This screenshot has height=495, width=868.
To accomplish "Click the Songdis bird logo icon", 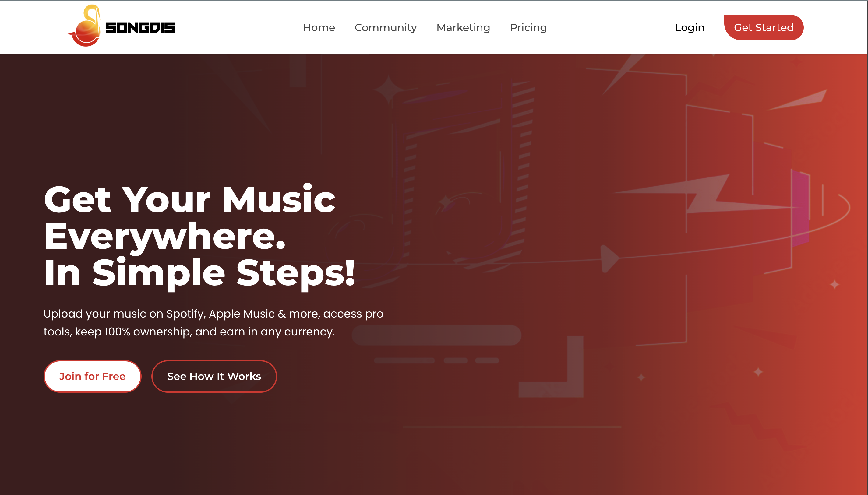I will [x=85, y=26].
